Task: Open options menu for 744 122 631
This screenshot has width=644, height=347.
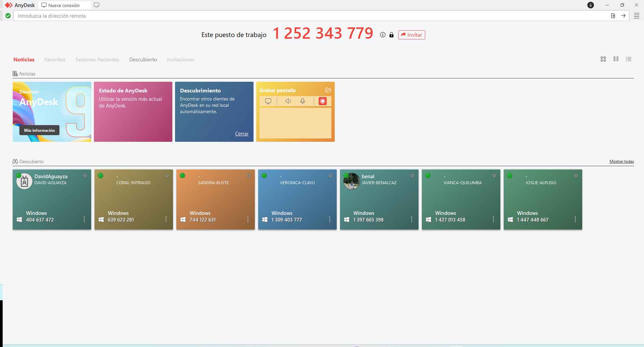Action: [248, 219]
